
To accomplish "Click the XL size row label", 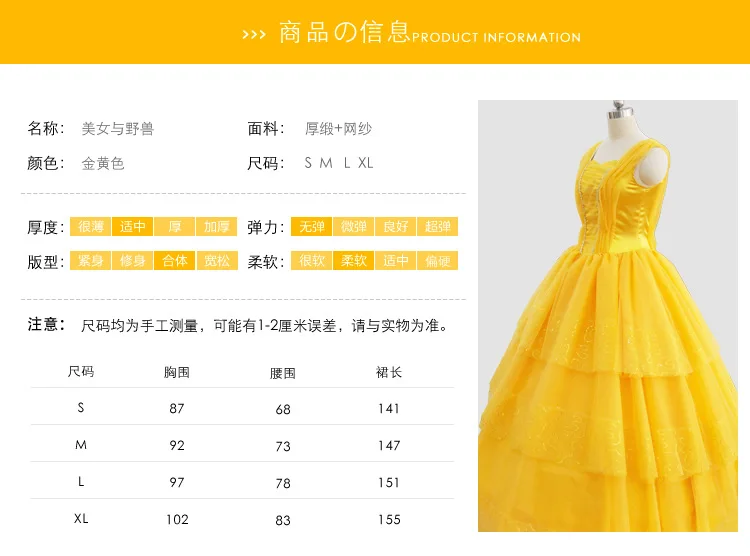I will (x=81, y=519).
